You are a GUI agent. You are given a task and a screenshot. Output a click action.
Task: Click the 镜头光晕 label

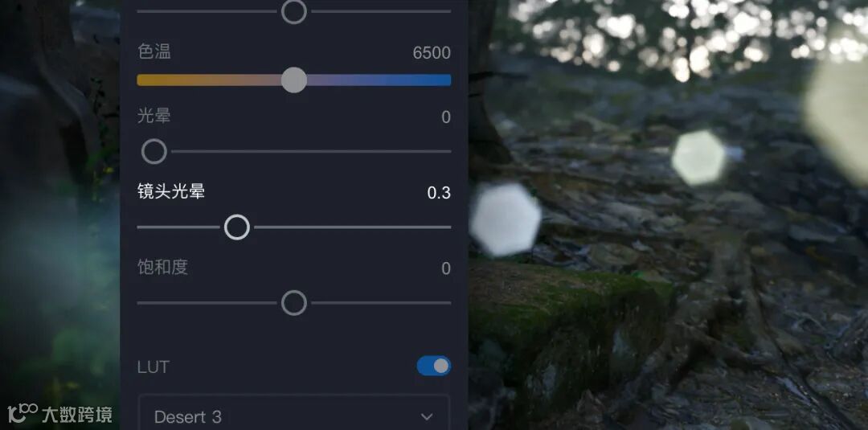click(x=171, y=191)
